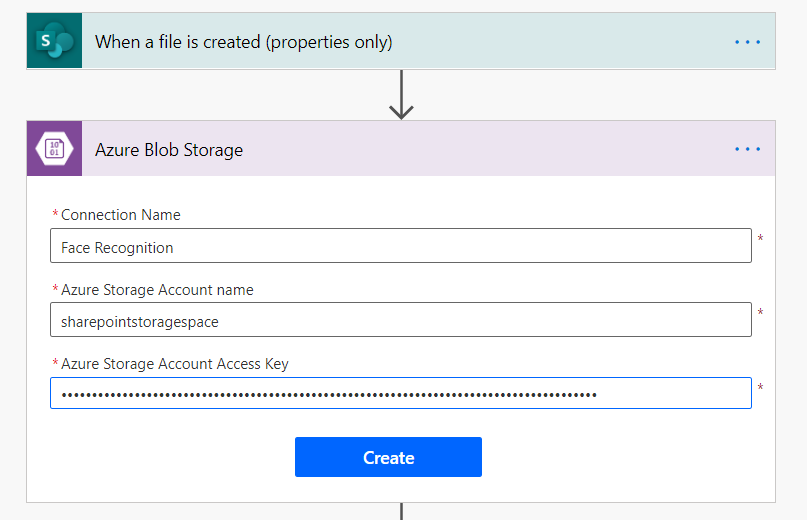This screenshot has height=520, width=807.
Task: Focus the Connection Name field with 'Face Recognition'
Action: pyautogui.click(x=400, y=246)
